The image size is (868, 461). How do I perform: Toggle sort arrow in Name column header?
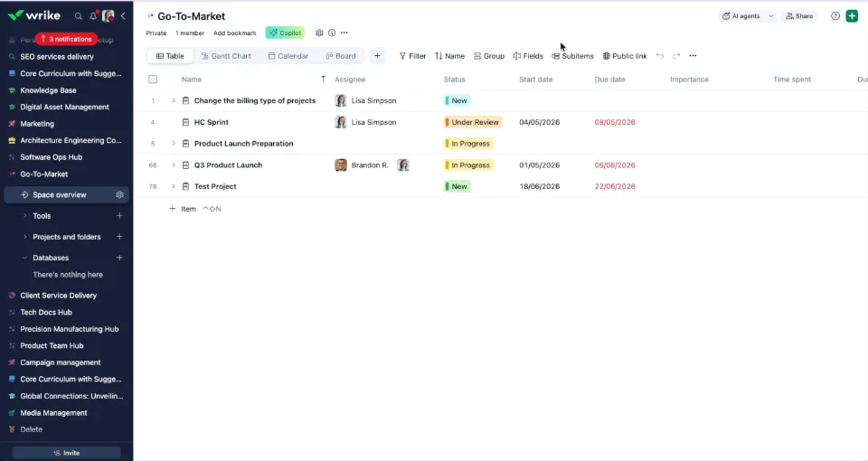pyautogui.click(x=324, y=80)
